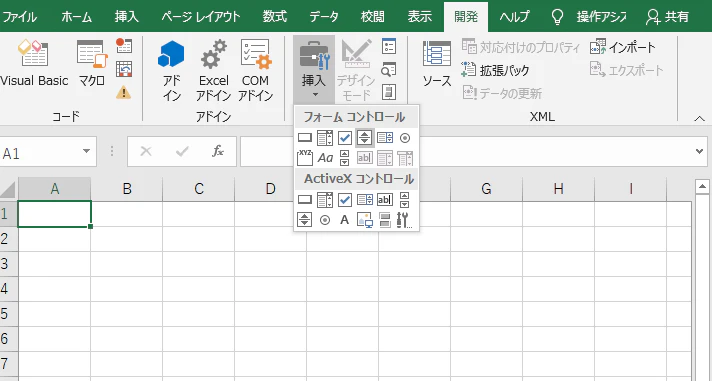Select column G header
712x381 pixels.
486,189
